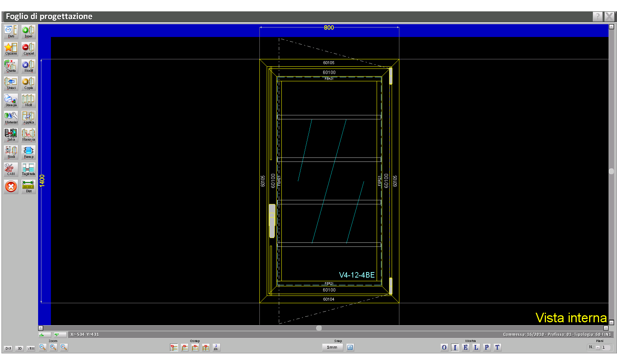Select the Manovra tool
617x364 pixels.
pos(28,135)
